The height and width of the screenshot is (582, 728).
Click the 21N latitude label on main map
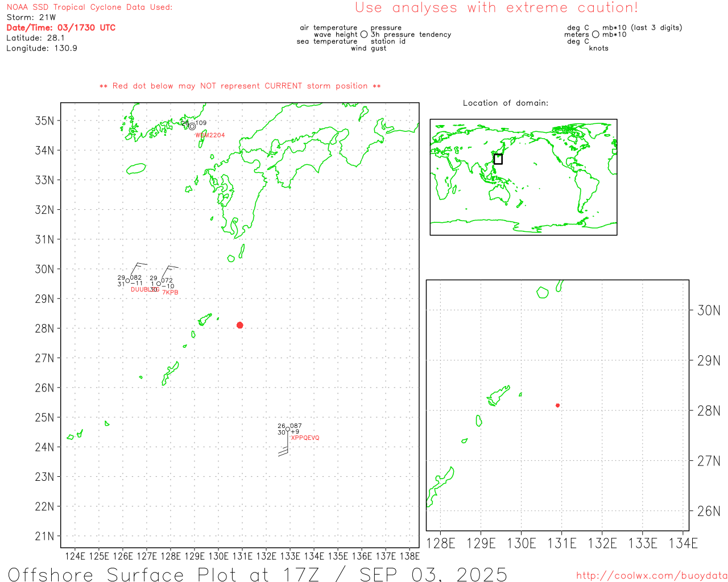click(45, 536)
